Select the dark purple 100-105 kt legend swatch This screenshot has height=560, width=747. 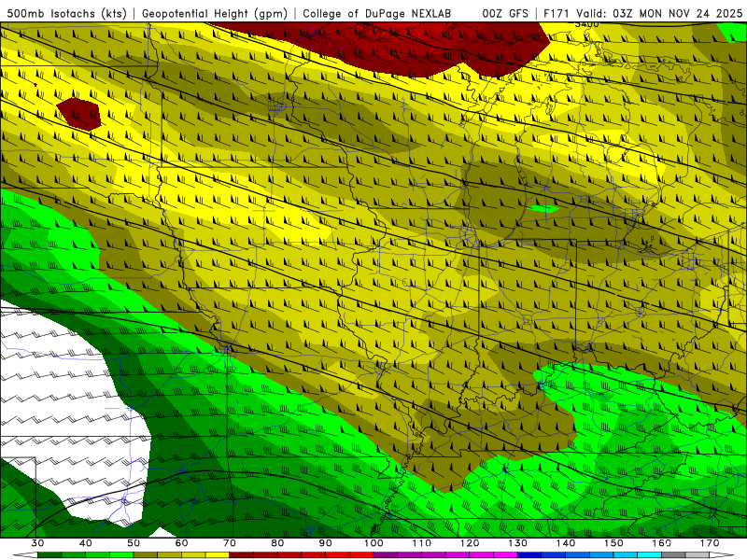coord(386,555)
